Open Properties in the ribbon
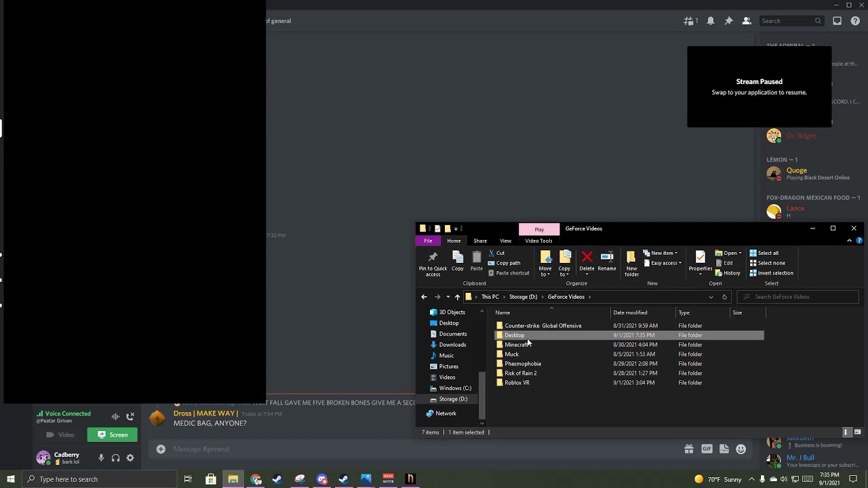The image size is (868, 488). [x=701, y=262]
